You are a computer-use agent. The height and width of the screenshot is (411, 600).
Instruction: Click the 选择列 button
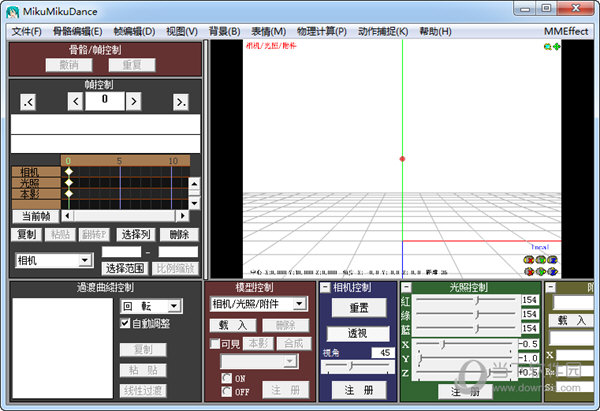(136, 234)
